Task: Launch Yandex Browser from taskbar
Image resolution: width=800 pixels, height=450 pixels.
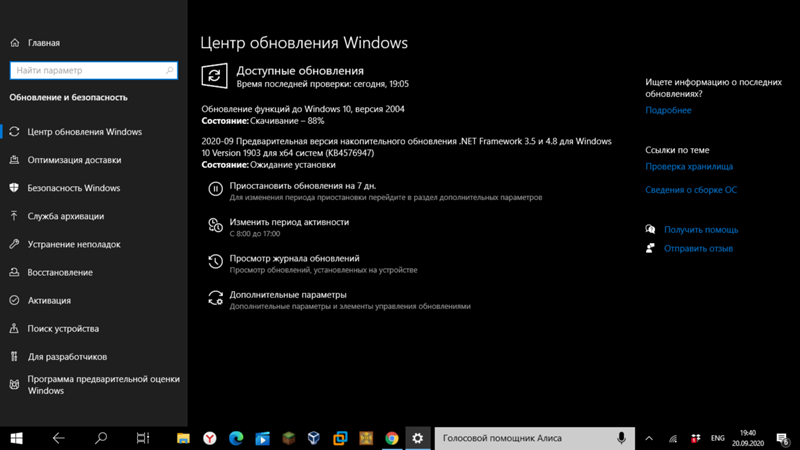Action: [x=210, y=438]
